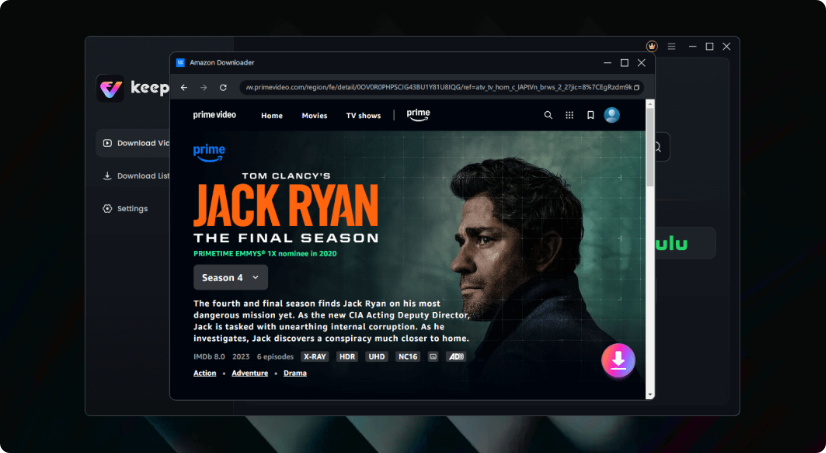
Task: Click the scrollbar up arrow
Action: point(650,103)
